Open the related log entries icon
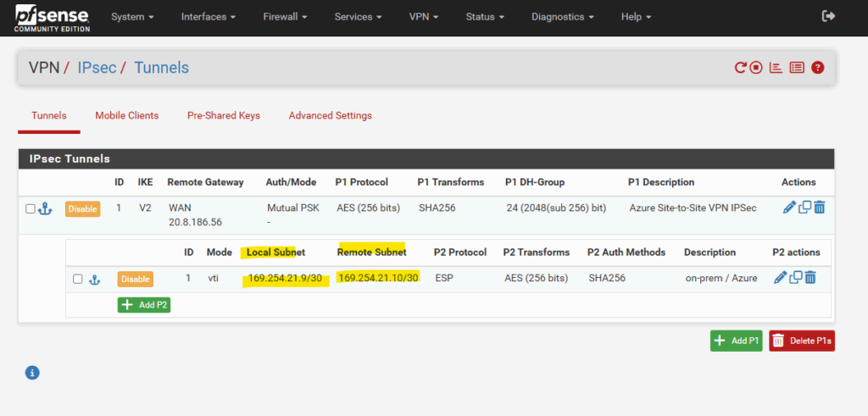This screenshot has height=416, width=868. tap(797, 68)
